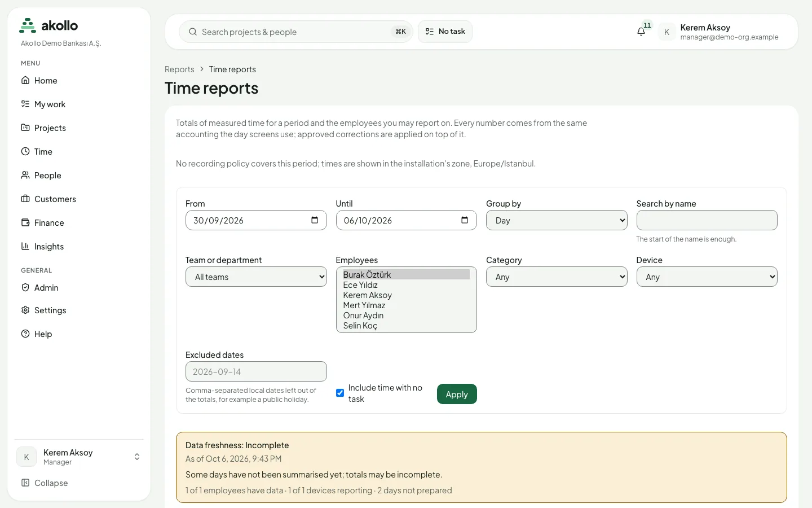Open calendar picker in From date field
The width and height of the screenshot is (812, 508).
click(x=315, y=220)
